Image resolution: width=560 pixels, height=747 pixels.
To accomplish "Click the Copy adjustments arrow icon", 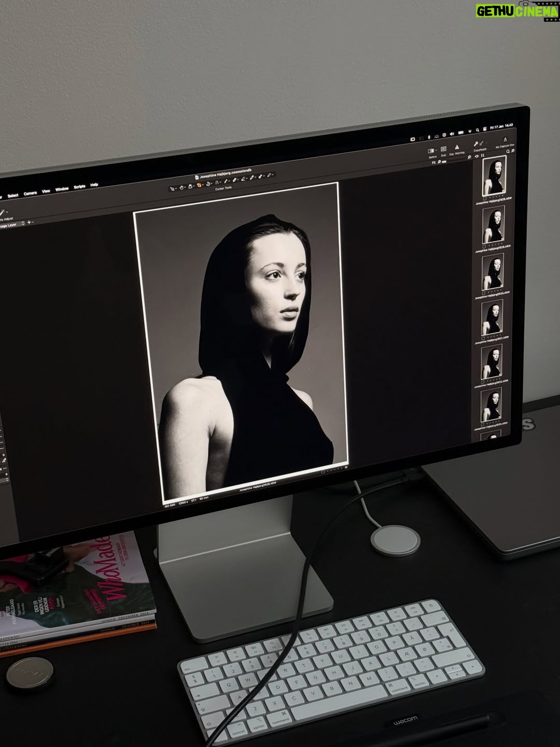I will (x=476, y=144).
